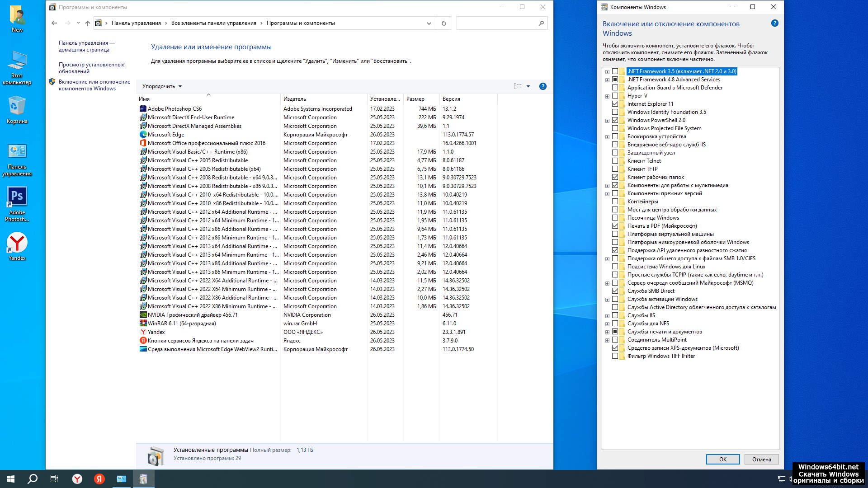Click the blue help icon in programs toolbar
The width and height of the screenshot is (868, 488).
(x=542, y=86)
